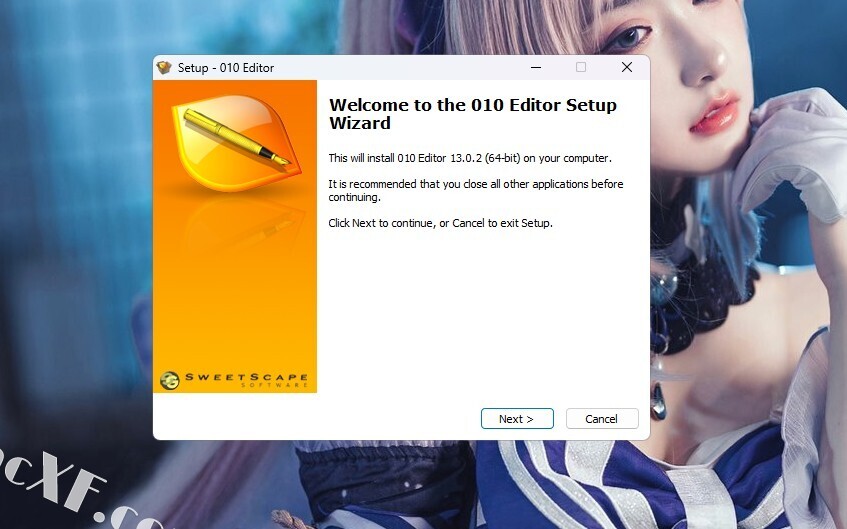847x529 pixels.
Task: Minimize the Setup - 010 Editor window
Action: click(x=536, y=67)
